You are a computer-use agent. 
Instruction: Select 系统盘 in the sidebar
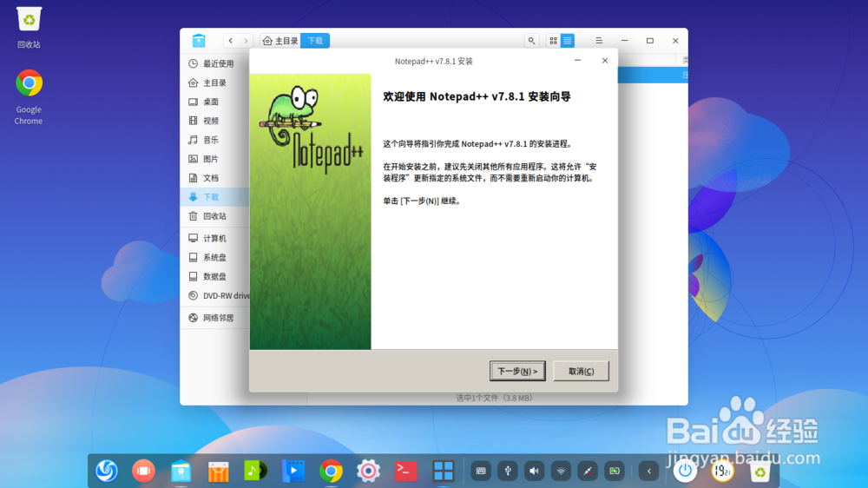[214, 258]
